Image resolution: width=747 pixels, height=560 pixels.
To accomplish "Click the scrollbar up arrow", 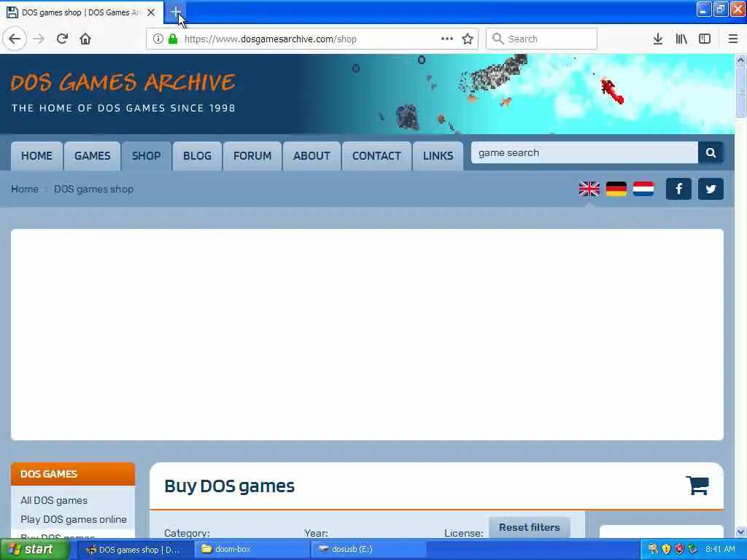I will point(740,60).
